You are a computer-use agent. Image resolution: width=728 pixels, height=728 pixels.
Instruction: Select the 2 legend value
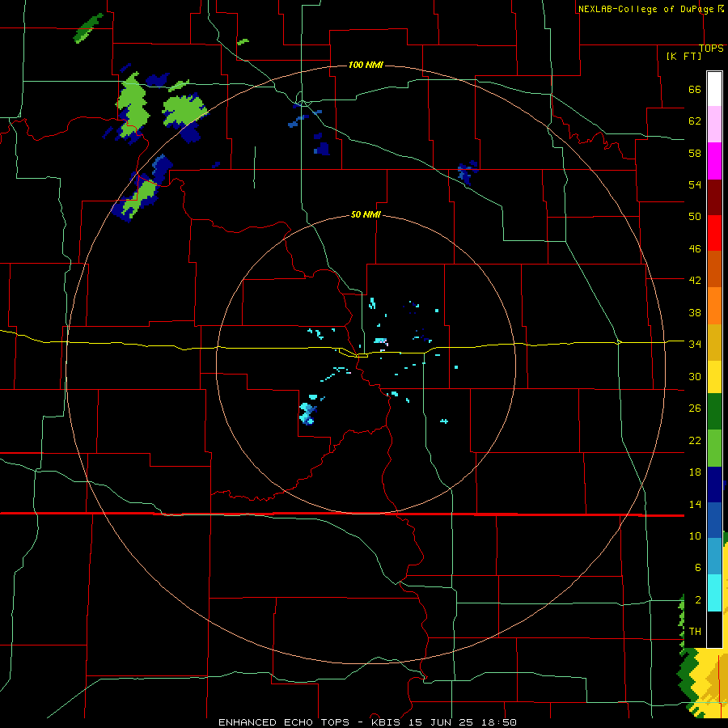tap(697, 600)
